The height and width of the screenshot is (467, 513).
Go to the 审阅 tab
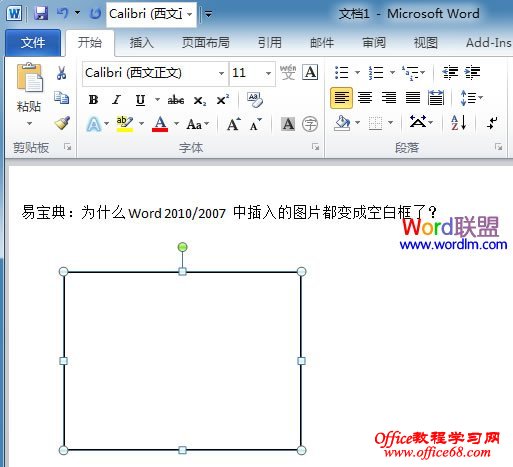(x=374, y=43)
